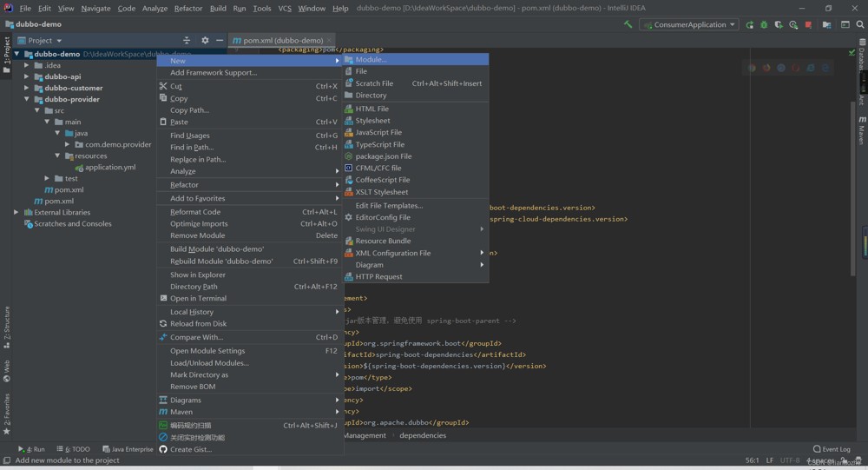The width and height of the screenshot is (868, 470).
Task: Click the Rerun ConsumerApplication icon
Action: (750, 24)
